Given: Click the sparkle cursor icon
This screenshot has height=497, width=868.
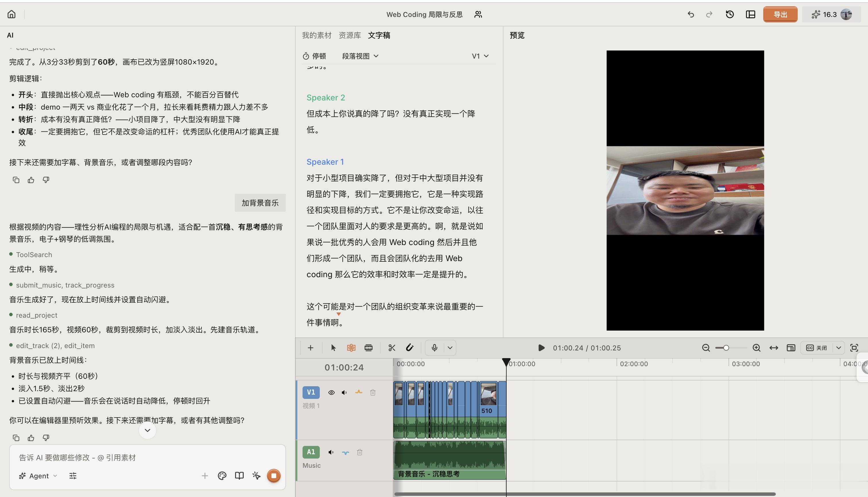Looking at the screenshot, I should coord(256,476).
